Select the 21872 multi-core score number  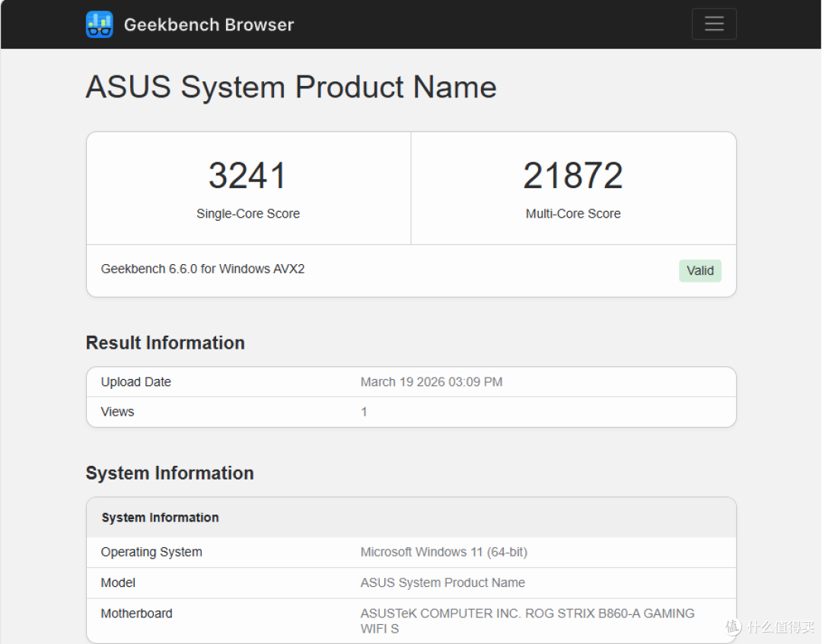coord(573,175)
